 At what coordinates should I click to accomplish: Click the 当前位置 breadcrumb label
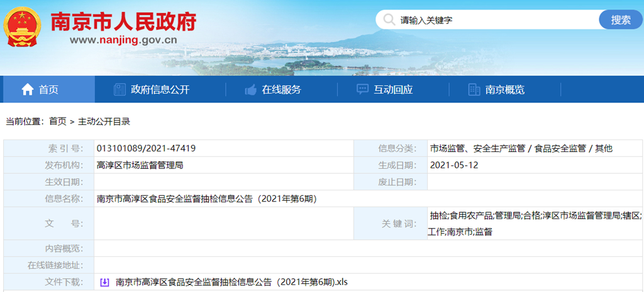pyautogui.click(x=25, y=121)
